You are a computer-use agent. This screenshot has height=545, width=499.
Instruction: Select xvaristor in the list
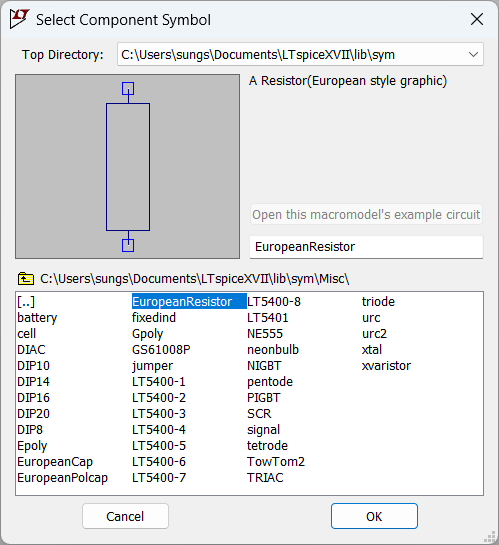pyautogui.click(x=386, y=366)
